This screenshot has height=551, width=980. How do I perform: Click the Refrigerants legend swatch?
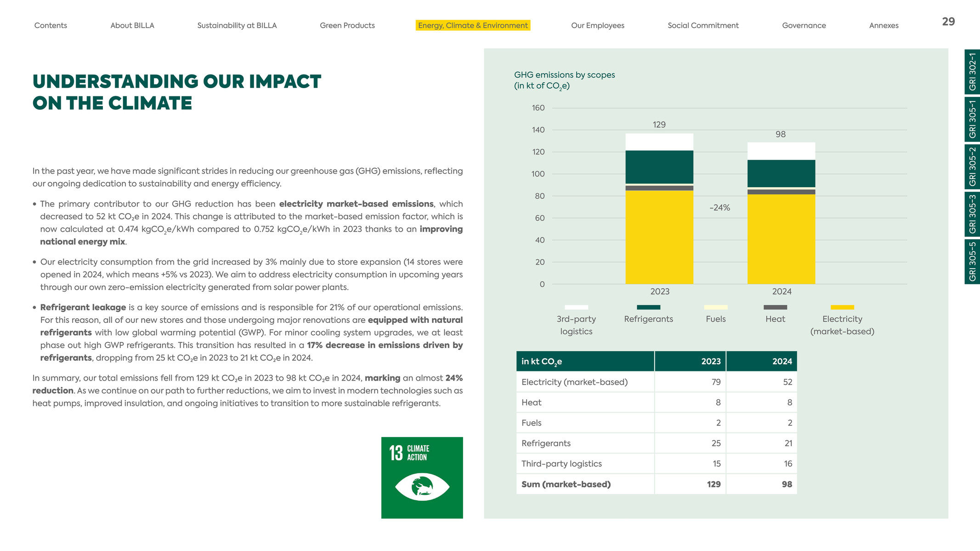tap(648, 307)
